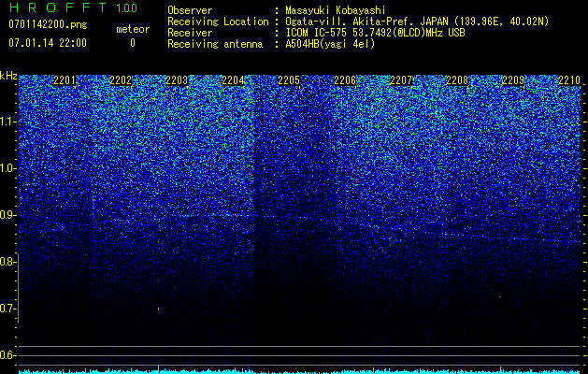Click time marker 2204
588x374 pixels.
[233, 80]
